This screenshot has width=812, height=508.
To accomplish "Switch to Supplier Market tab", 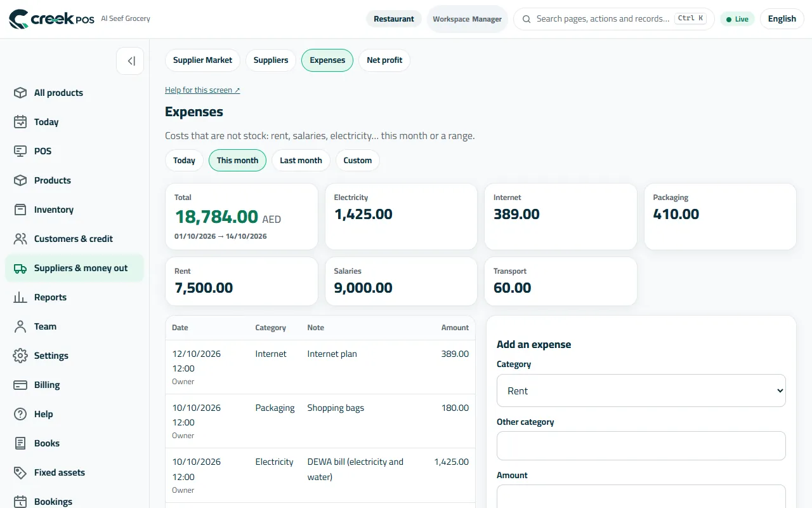I will click(202, 60).
